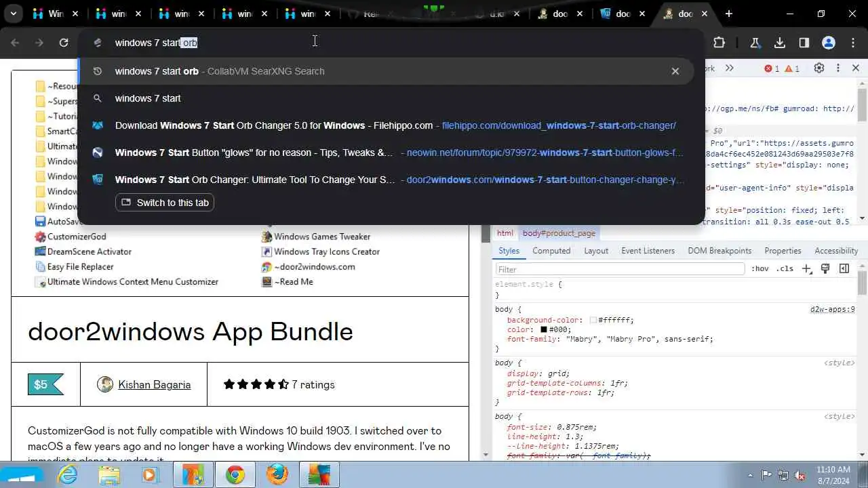
Task: Toggle the .cls element classes panel
Action: coord(785,269)
